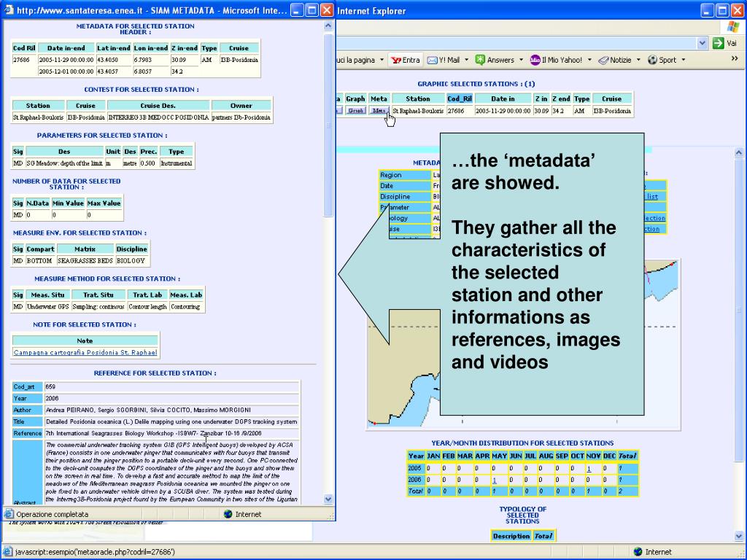Screen dimensions: 747x560
Task: Click the Sport toolbar icon
Action: point(653,60)
